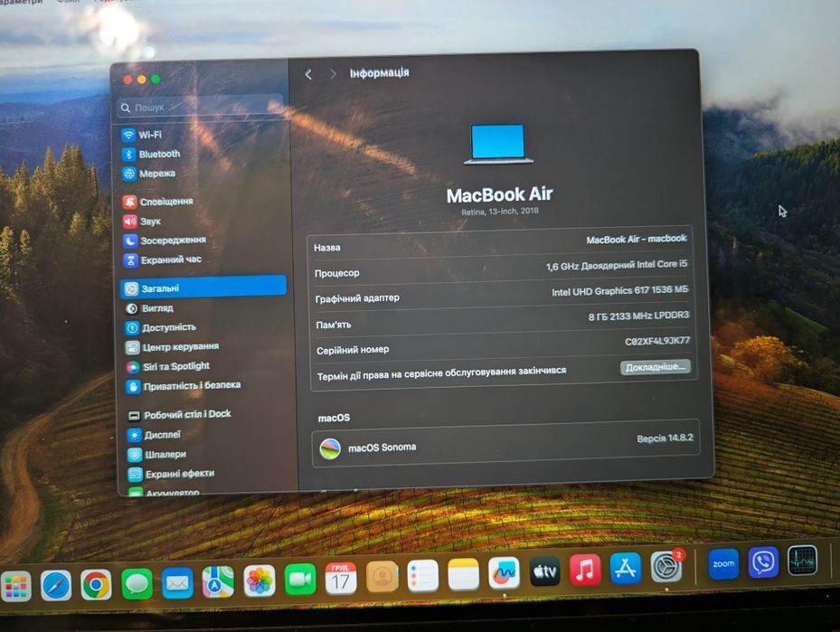Open Maps from the Dock

pos(218,581)
